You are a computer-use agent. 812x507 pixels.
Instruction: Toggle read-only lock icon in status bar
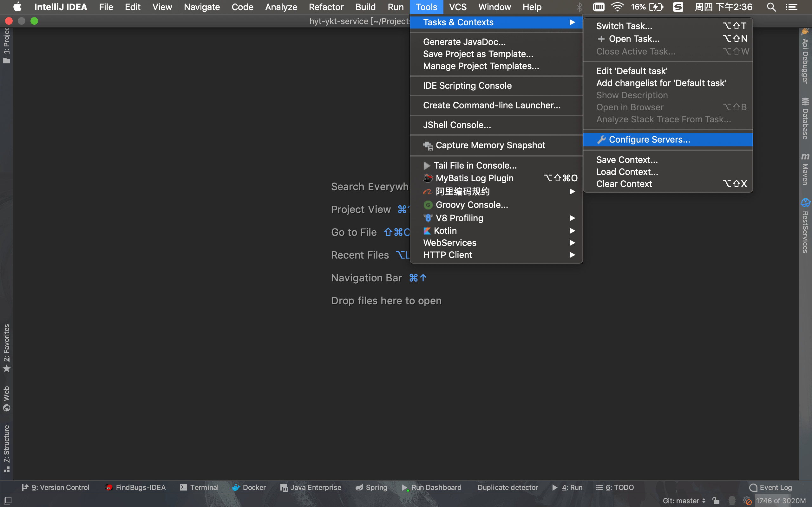coord(716,501)
